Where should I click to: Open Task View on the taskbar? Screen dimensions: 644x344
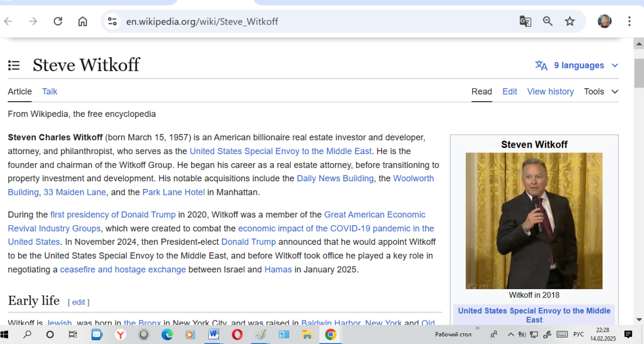[72, 334]
